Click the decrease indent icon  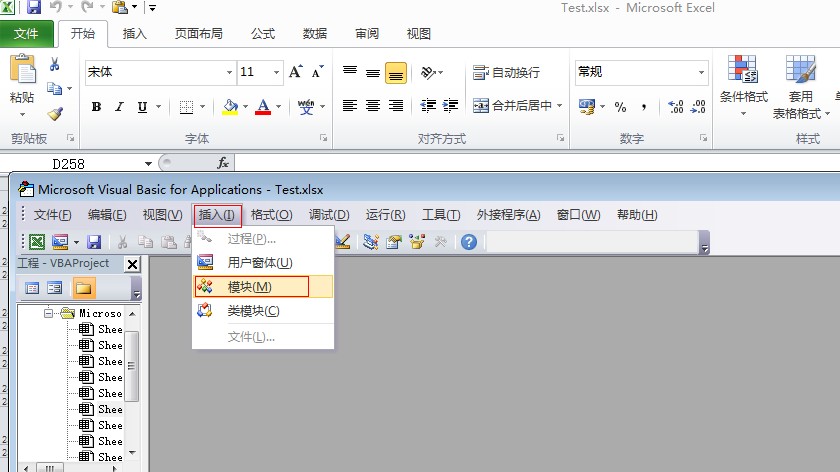[x=428, y=106]
